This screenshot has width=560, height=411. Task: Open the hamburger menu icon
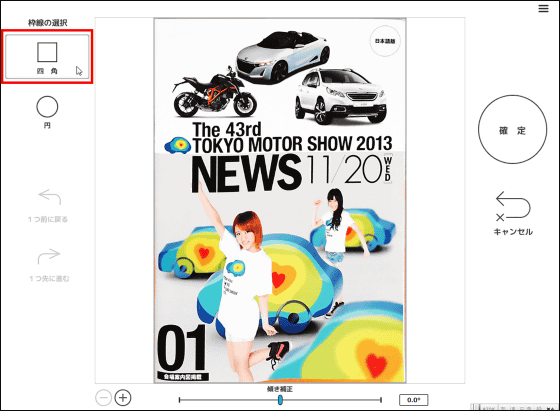543,9
